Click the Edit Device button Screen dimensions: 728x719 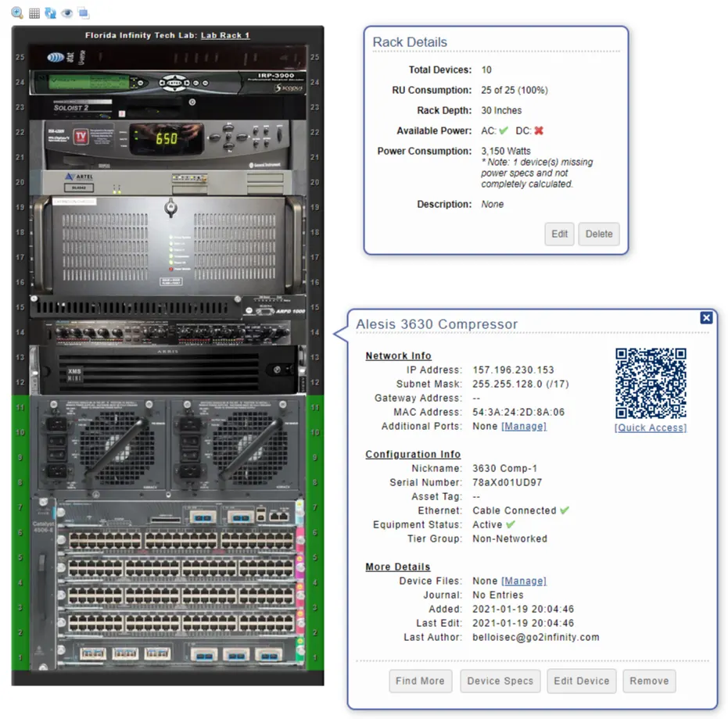581,681
